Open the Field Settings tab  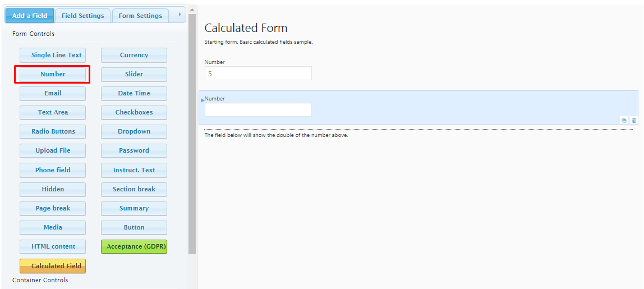[83, 16]
